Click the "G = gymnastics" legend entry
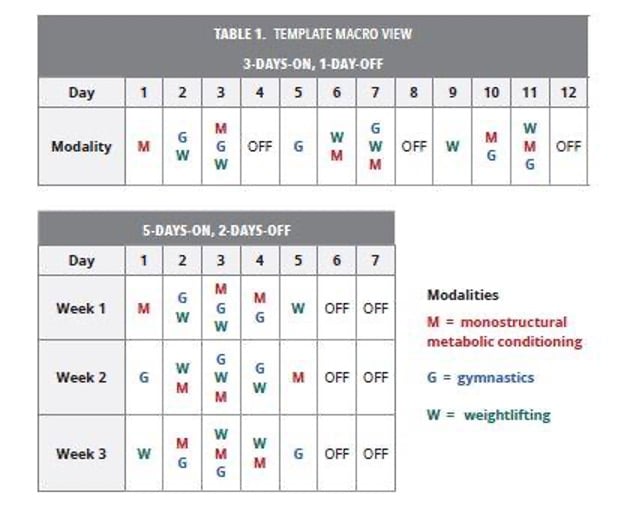 click(480, 378)
